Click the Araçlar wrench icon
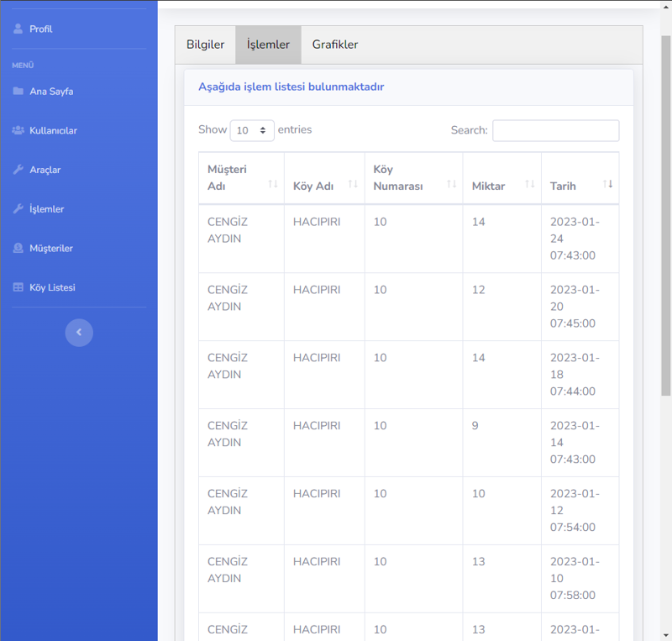Screen dimensions: 672x641 coord(18,170)
